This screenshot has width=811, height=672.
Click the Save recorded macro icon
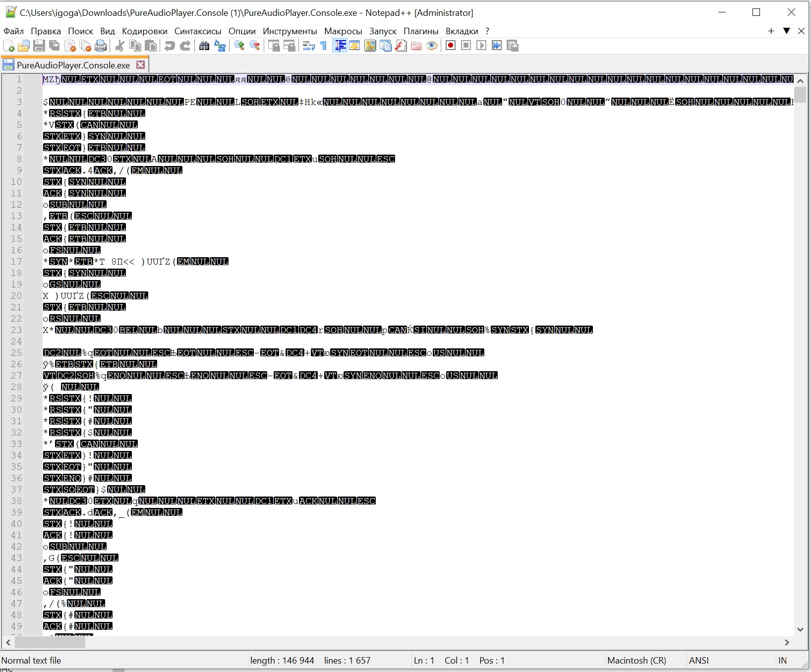[513, 46]
